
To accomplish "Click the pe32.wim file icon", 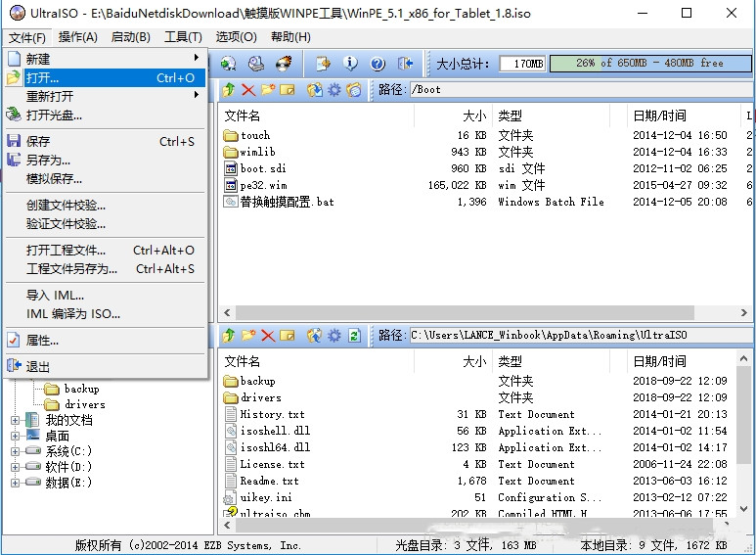I will [231, 185].
